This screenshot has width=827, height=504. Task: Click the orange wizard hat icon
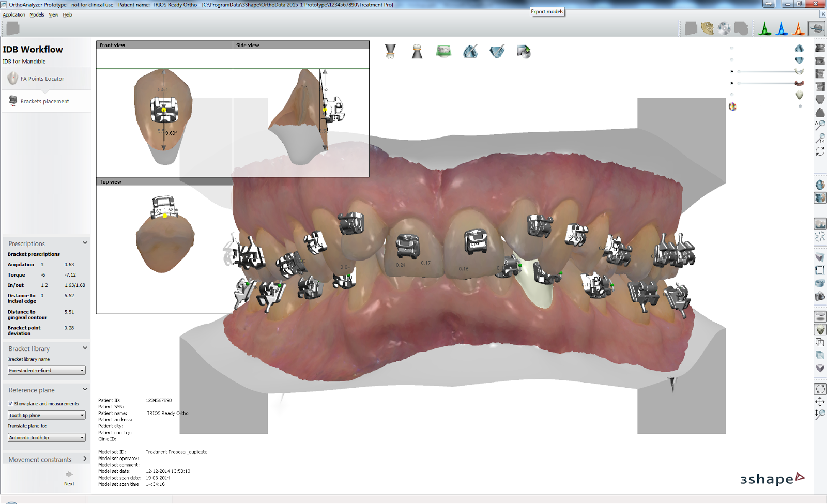coord(799,28)
